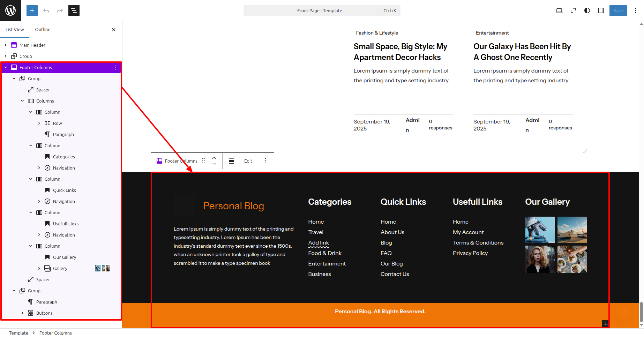
Task: Open the desktop view preview icon
Action: coord(559,10)
